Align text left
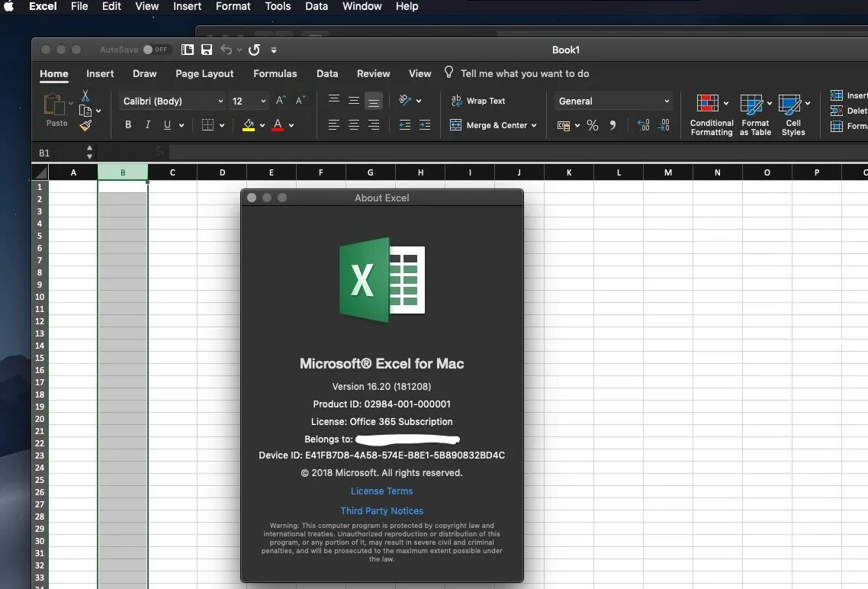Viewport: 868px width, 589px height. [x=334, y=125]
